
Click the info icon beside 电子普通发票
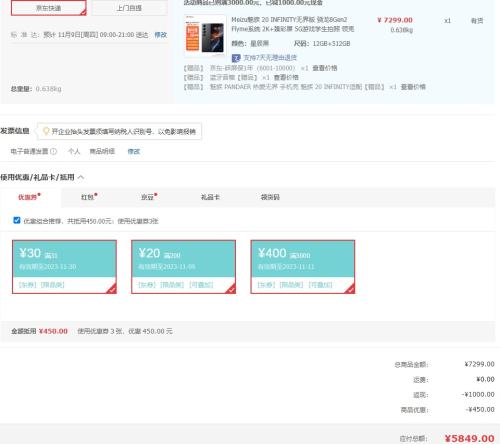point(53,151)
